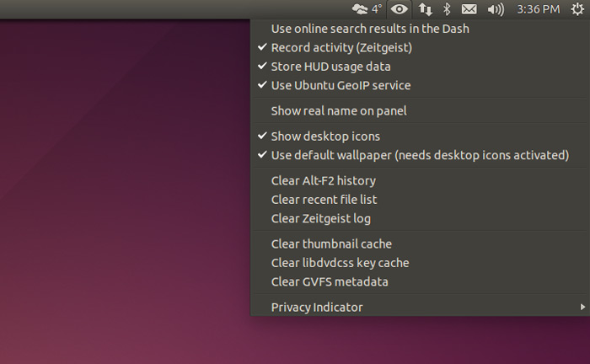
Task: Select Clear thumbnail cache
Action: tap(331, 244)
